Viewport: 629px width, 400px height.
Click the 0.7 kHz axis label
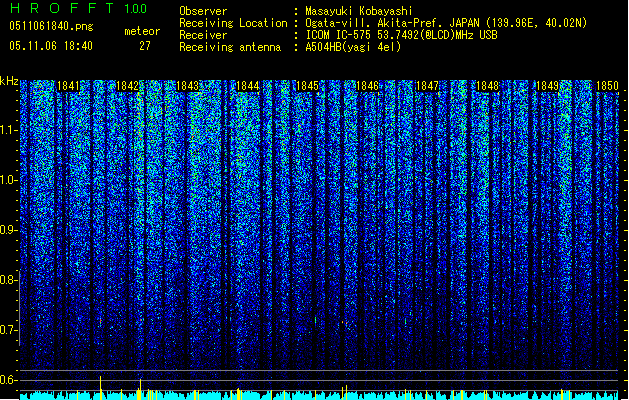9,330
